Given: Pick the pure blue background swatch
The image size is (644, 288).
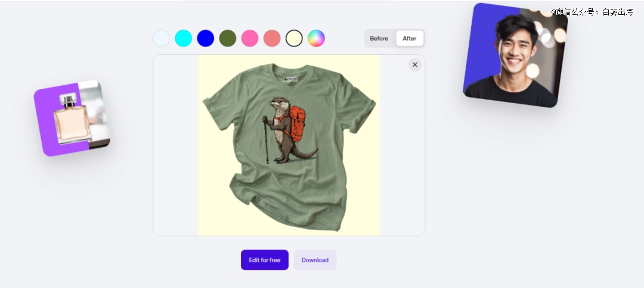Looking at the screenshot, I should [x=205, y=38].
